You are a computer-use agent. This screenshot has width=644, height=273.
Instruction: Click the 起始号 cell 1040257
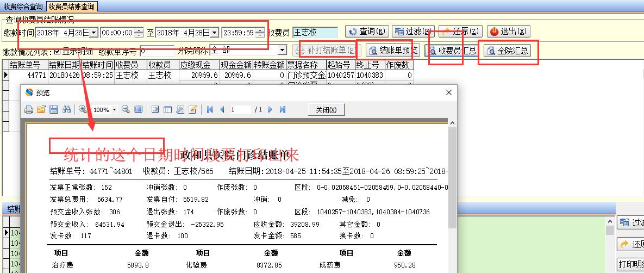[x=341, y=75]
